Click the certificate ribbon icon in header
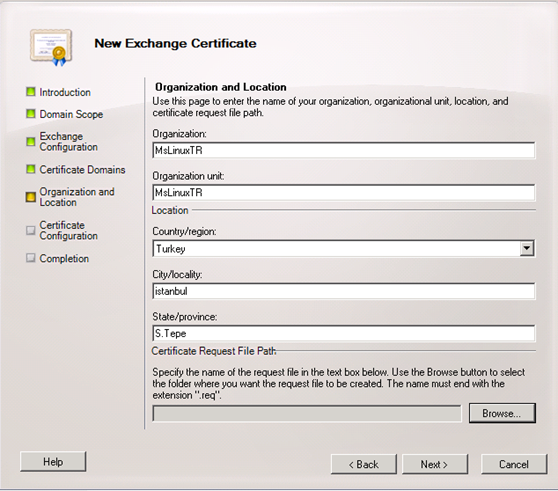This screenshot has height=491, width=558. (51, 47)
